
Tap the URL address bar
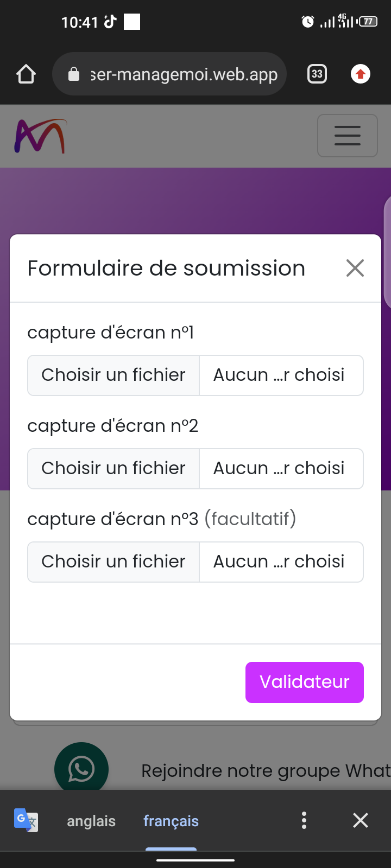(x=184, y=74)
